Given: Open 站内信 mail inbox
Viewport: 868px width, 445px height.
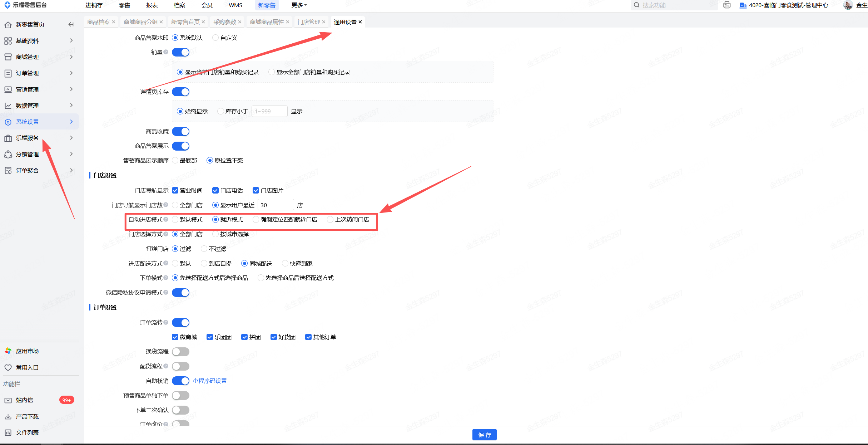Looking at the screenshot, I should point(24,400).
